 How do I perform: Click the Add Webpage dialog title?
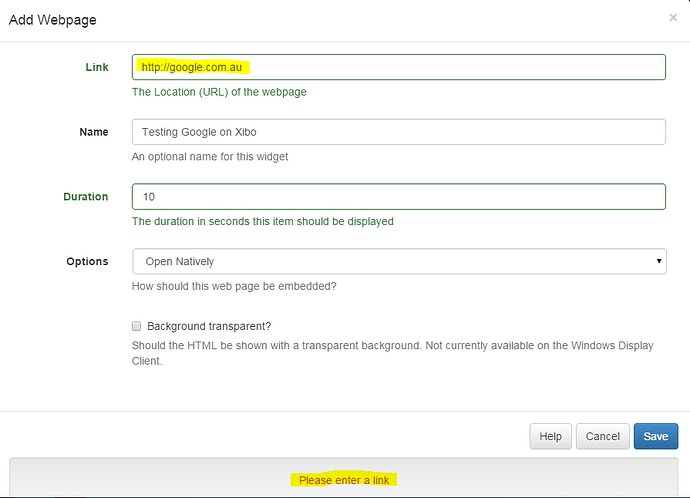pyautogui.click(x=52, y=20)
